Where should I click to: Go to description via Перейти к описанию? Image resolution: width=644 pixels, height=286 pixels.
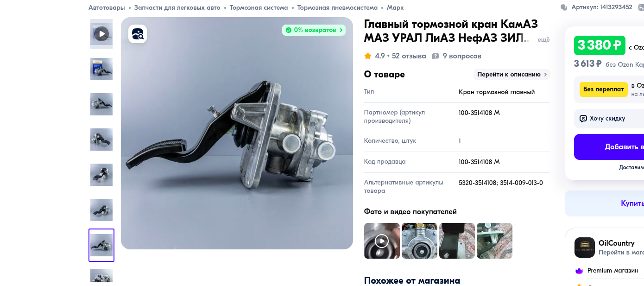click(512, 75)
